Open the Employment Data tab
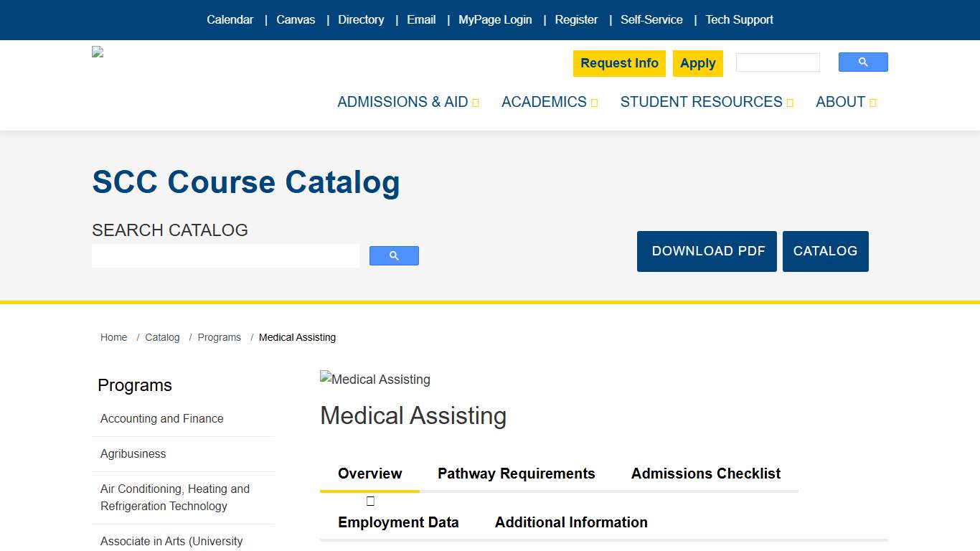The height and width of the screenshot is (551, 980). click(398, 522)
